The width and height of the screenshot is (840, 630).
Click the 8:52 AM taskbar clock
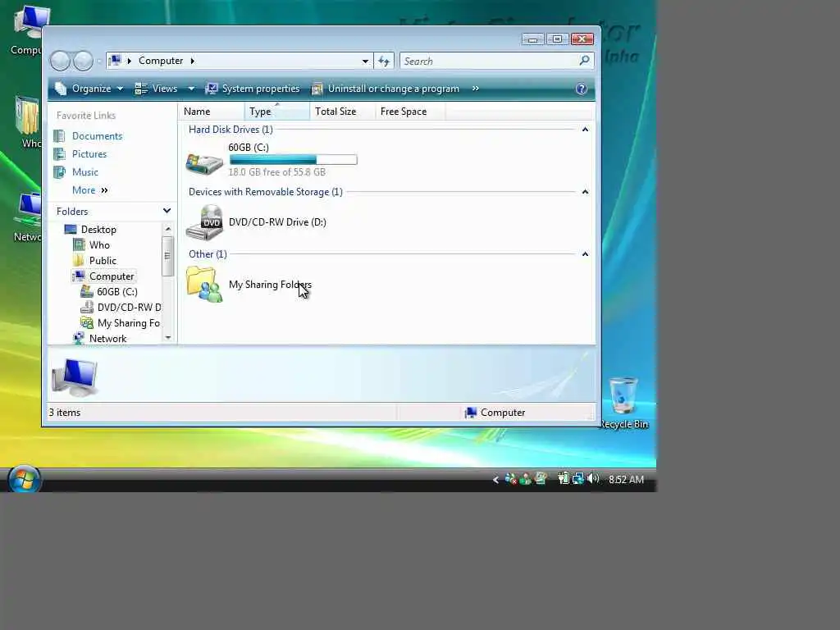point(626,479)
